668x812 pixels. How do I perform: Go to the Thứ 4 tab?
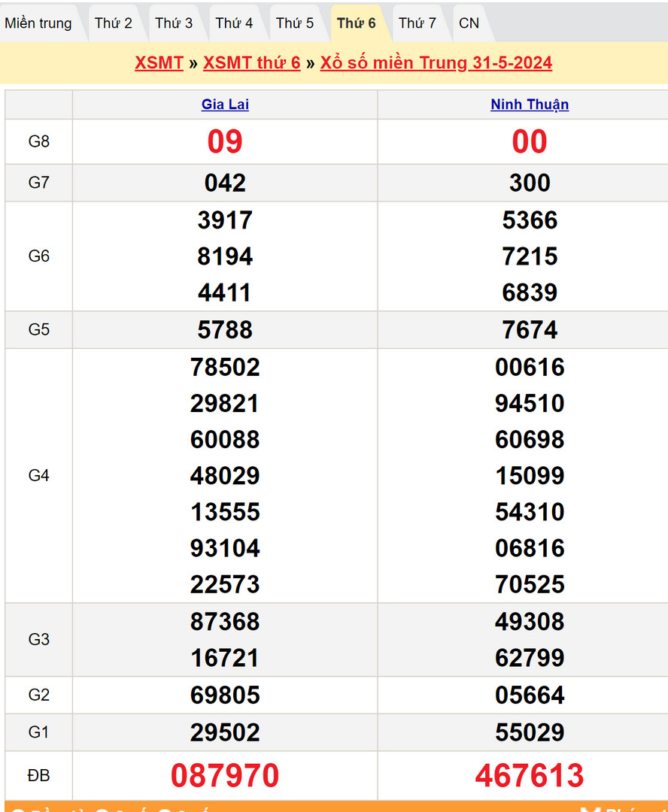tap(234, 23)
